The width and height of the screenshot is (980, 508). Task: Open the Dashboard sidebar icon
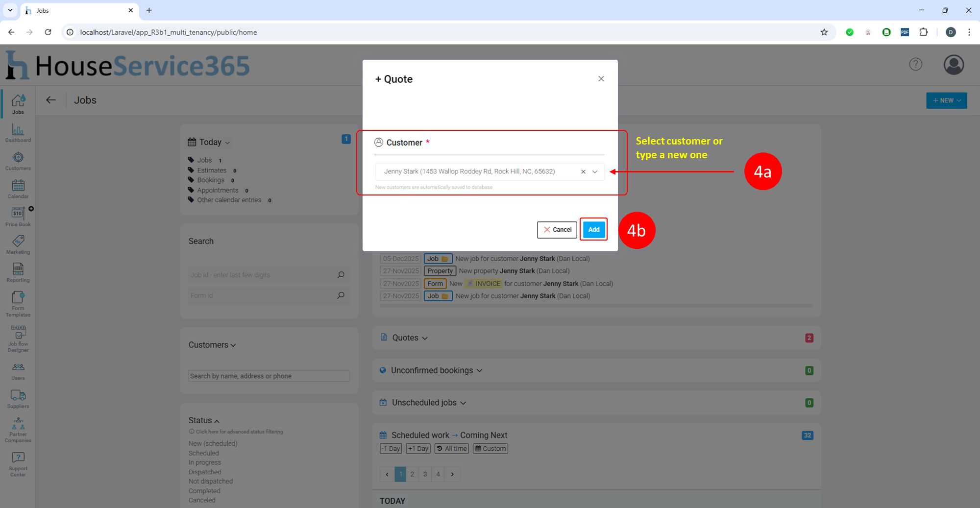pos(18,133)
